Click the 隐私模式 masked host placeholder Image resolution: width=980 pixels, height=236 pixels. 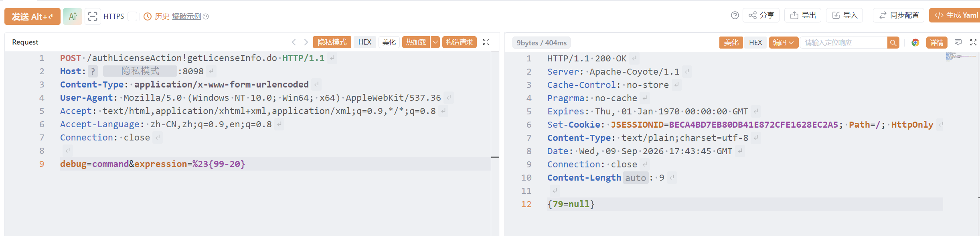click(x=140, y=71)
